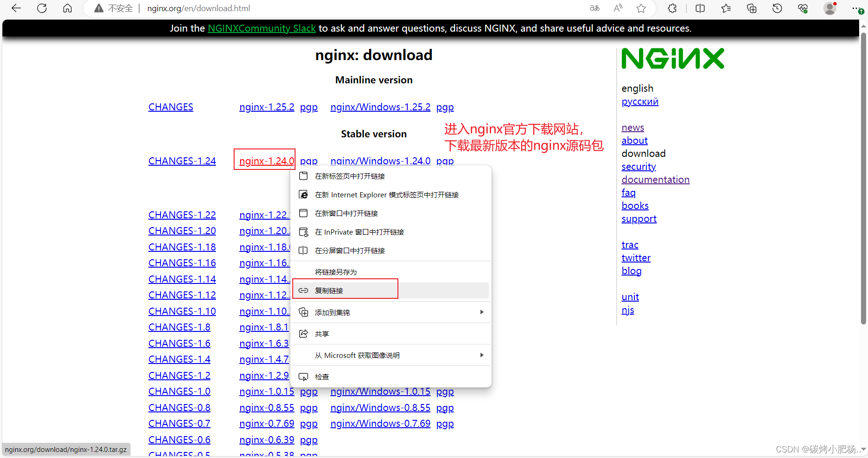The width and height of the screenshot is (868, 458).
Task: Reload the current page
Action: pos(42,8)
